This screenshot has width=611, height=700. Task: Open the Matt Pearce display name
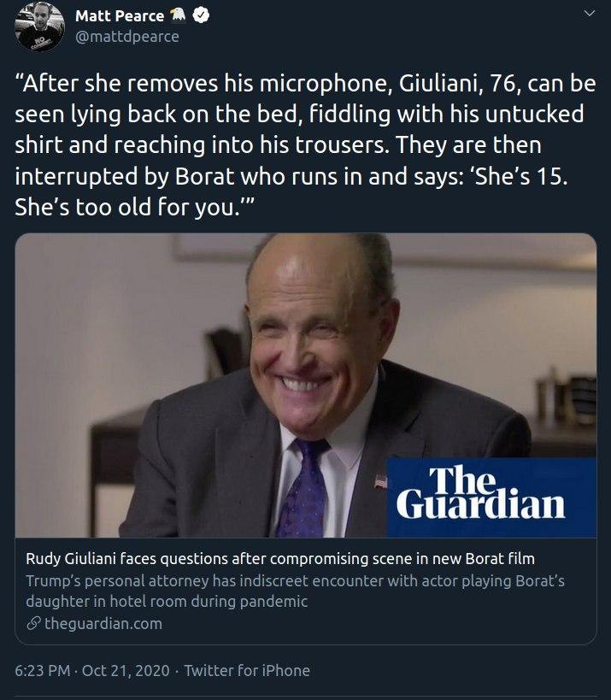coord(120,16)
